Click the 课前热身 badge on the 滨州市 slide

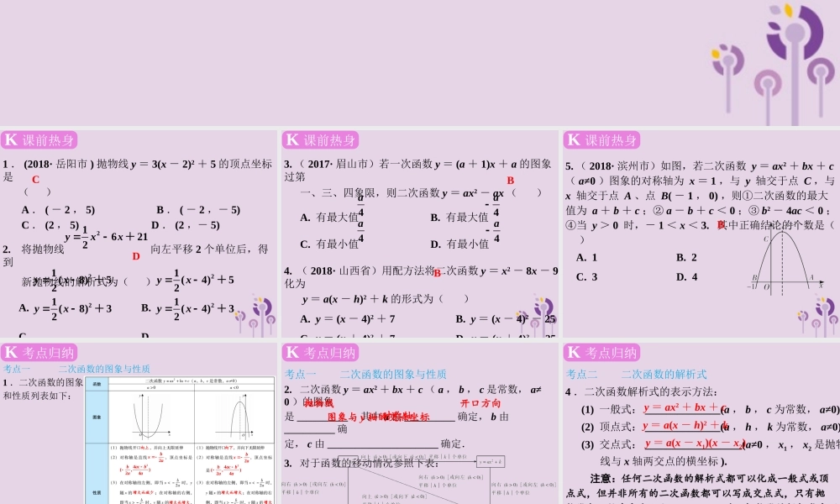601,140
